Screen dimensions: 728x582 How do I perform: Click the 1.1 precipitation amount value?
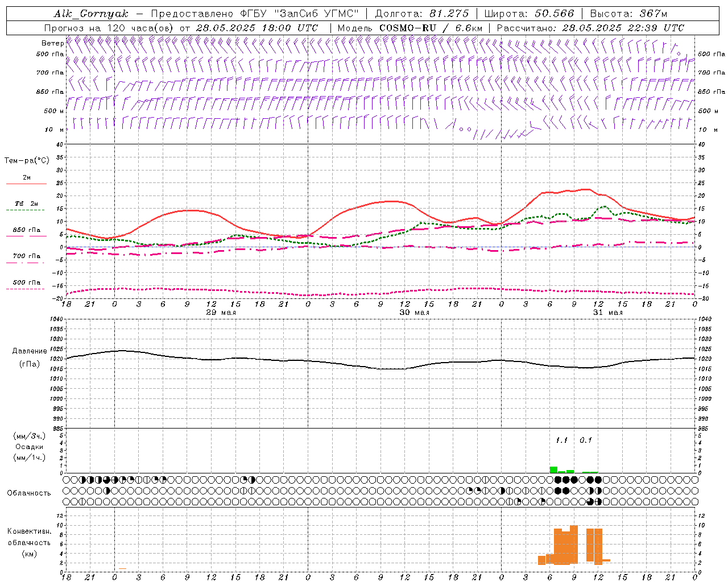tap(561, 440)
